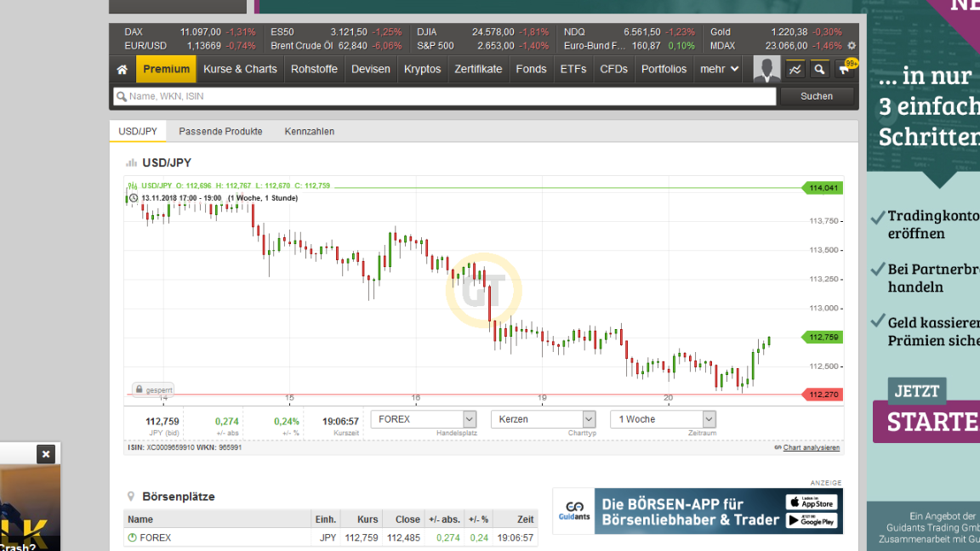Click the magnifier search icon in navbar
Viewport: 980px width, 551px height.
(x=819, y=70)
